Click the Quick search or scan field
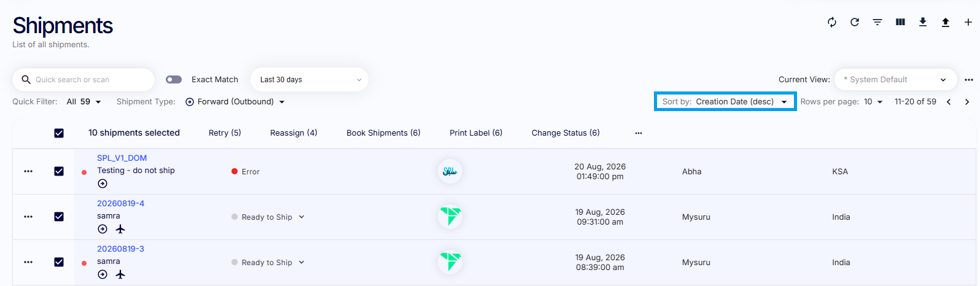 click(84, 80)
